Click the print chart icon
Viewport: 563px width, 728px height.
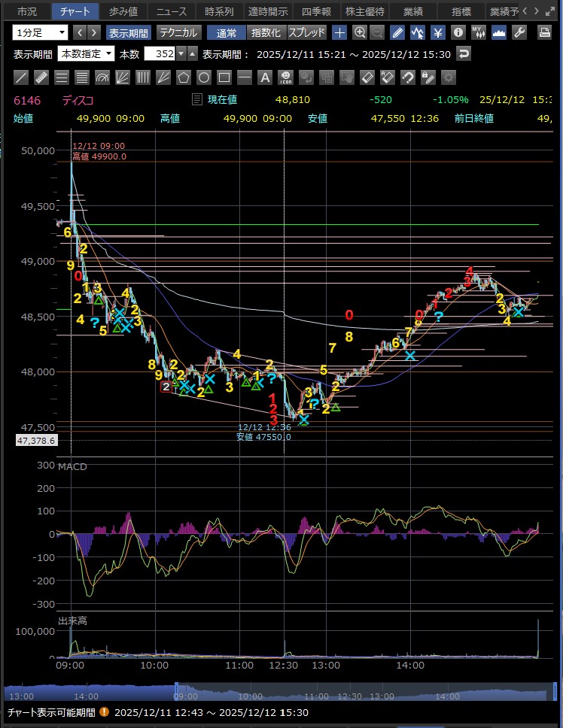545,32
